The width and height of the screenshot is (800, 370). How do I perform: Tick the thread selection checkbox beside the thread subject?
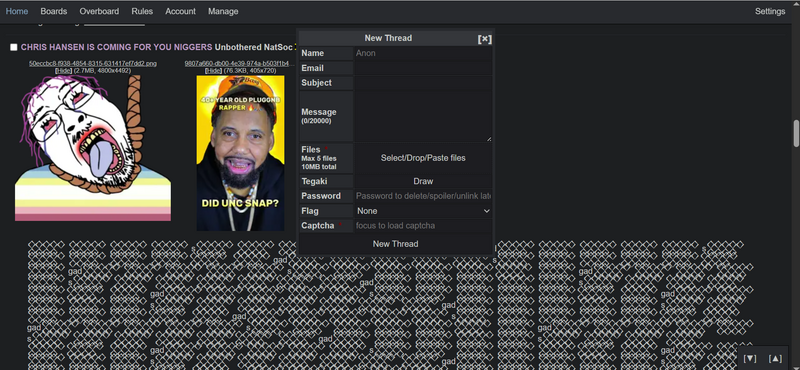point(14,47)
